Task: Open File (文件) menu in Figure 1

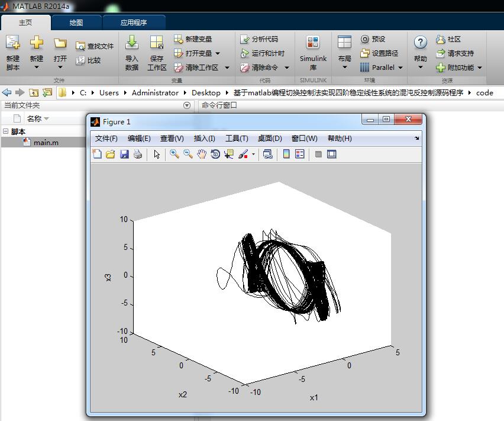Action: coord(106,139)
